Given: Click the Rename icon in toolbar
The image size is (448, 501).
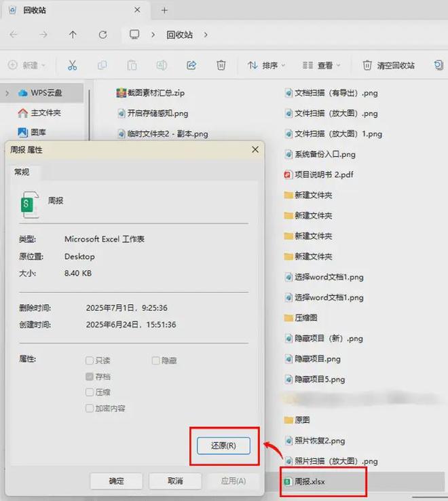Looking at the screenshot, I should click(162, 65).
